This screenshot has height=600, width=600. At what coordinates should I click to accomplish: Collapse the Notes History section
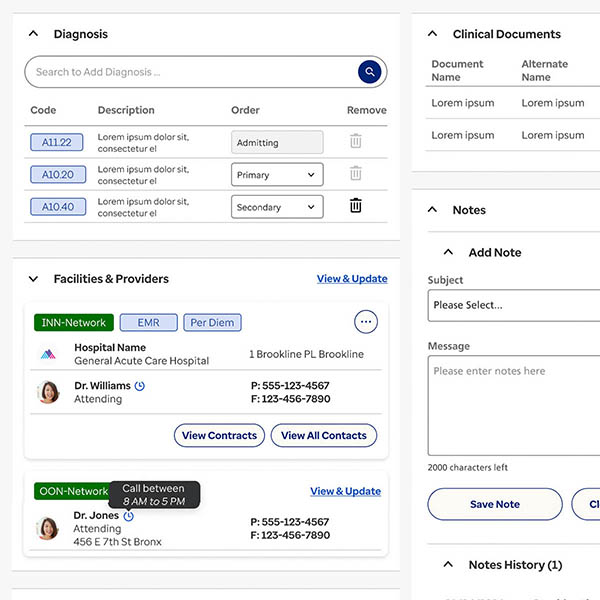448,565
